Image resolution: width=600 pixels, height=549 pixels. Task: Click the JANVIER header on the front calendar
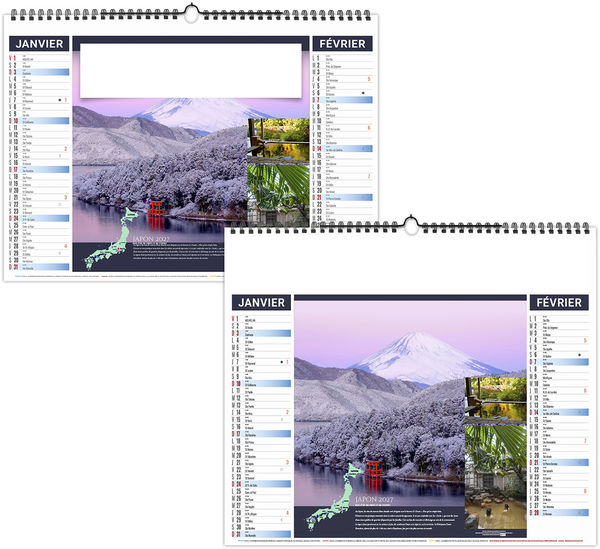click(x=261, y=303)
